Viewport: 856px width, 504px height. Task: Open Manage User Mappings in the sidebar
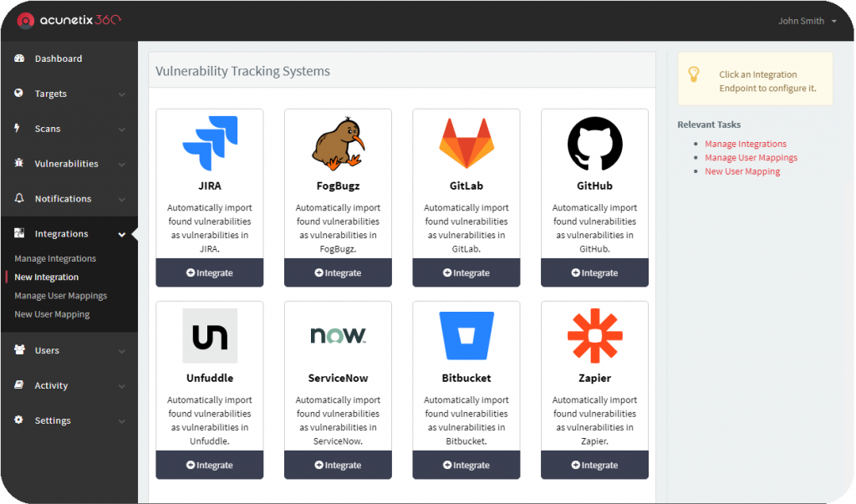coord(60,295)
